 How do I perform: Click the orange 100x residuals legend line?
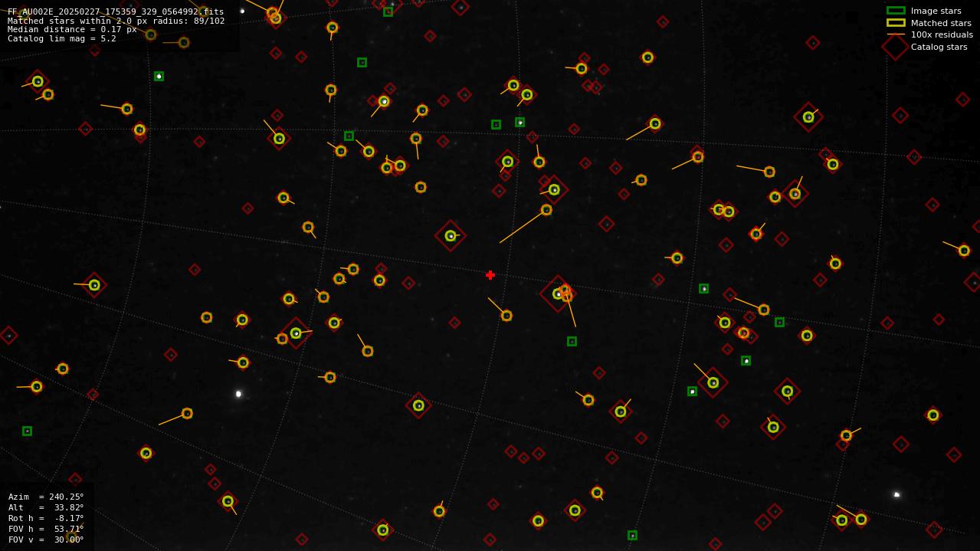896,34
